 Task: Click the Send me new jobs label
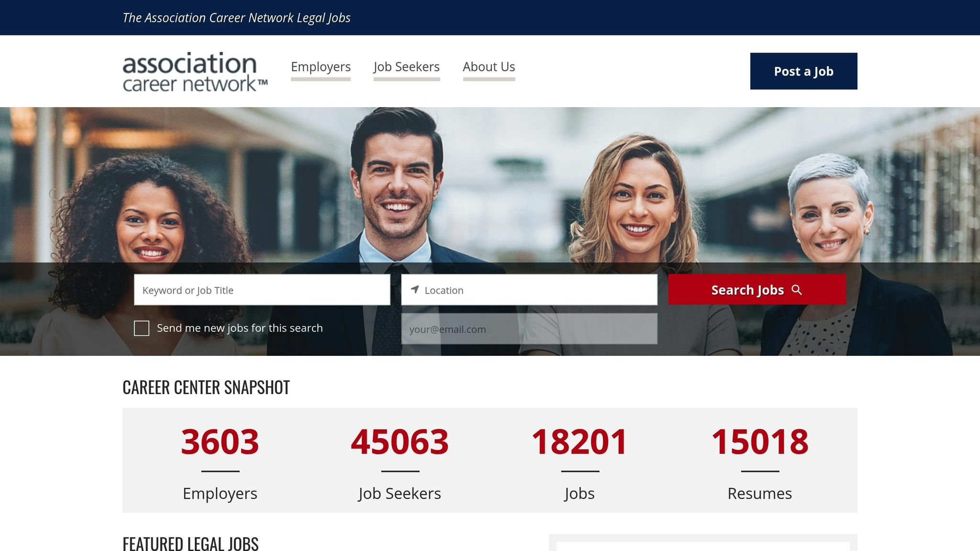click(x=240, y=328)
